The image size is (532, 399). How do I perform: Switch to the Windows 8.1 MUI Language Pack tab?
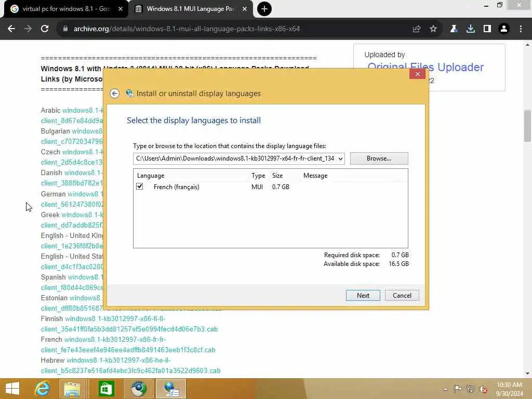click(190, 9)
